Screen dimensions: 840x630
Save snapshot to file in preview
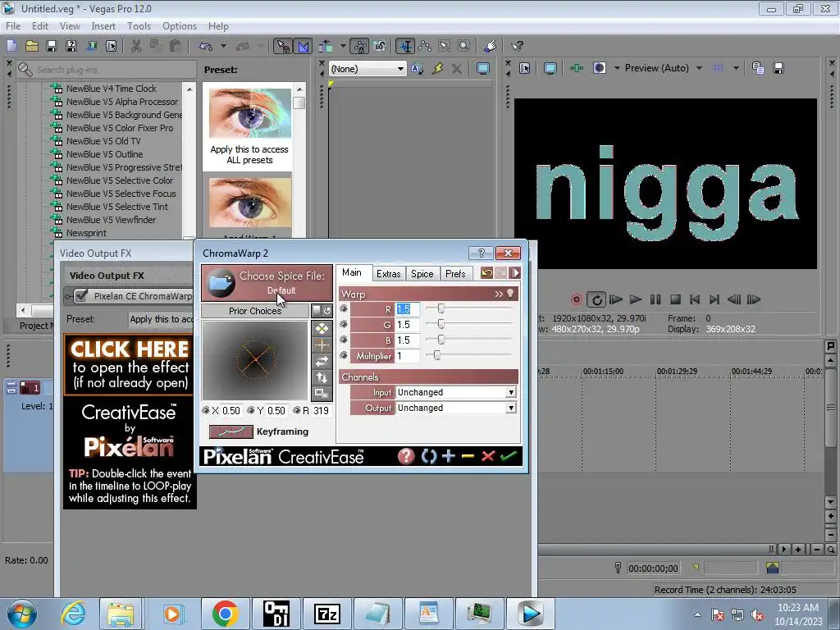coord(778,68)
